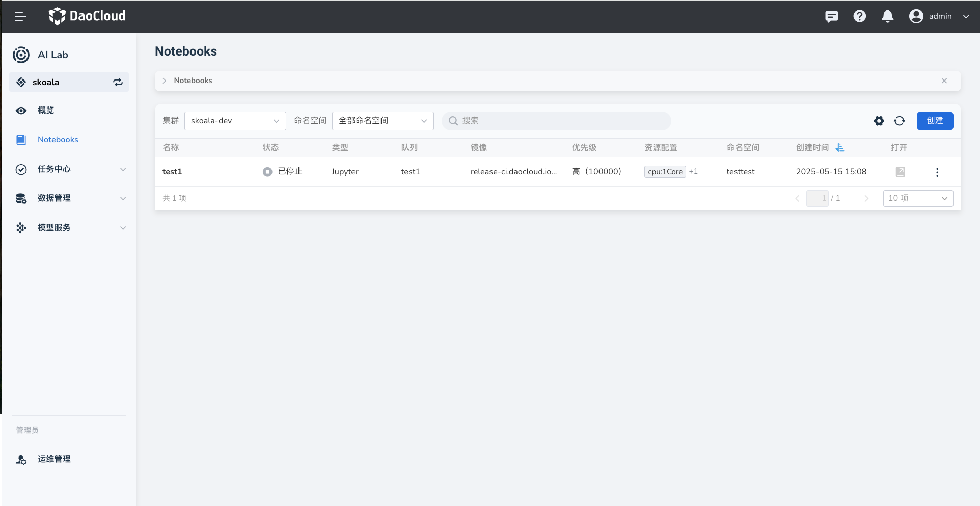Open the 全部命名空间 namespace dropdown
The width and height of the screenshot is (980, 506).
click(x=383, y=121)
